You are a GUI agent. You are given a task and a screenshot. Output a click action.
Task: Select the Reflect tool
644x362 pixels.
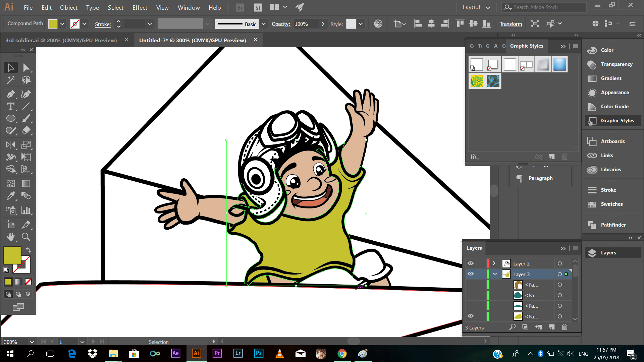11,145
